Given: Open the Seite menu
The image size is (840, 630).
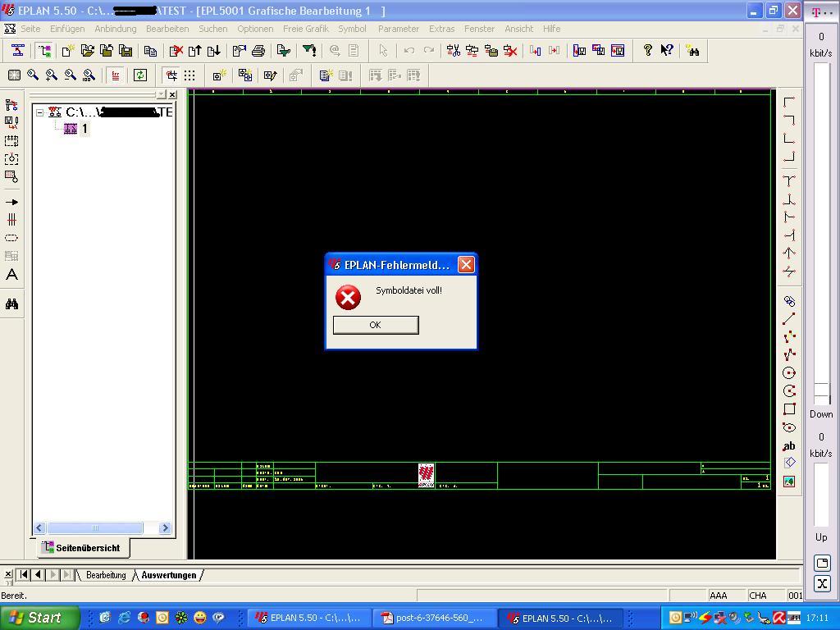Looking at the screenshot, I should [x=30, y=29].
